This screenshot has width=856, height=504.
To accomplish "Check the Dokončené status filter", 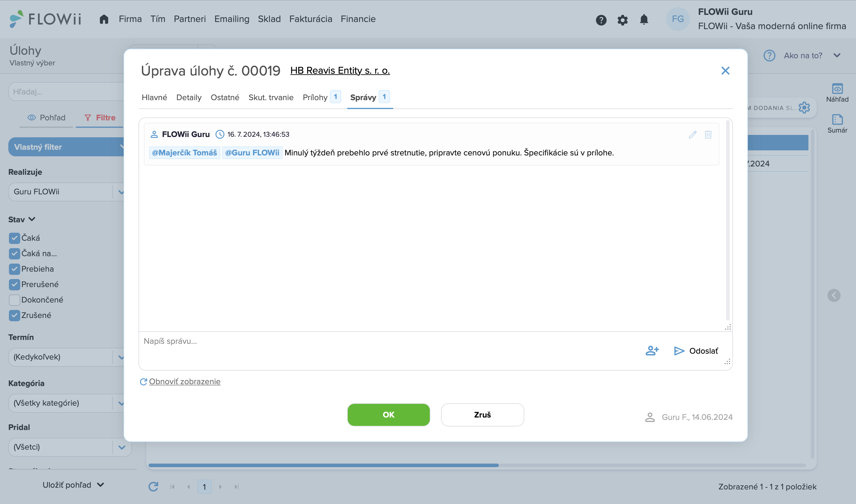I will (x=14, y=300).
